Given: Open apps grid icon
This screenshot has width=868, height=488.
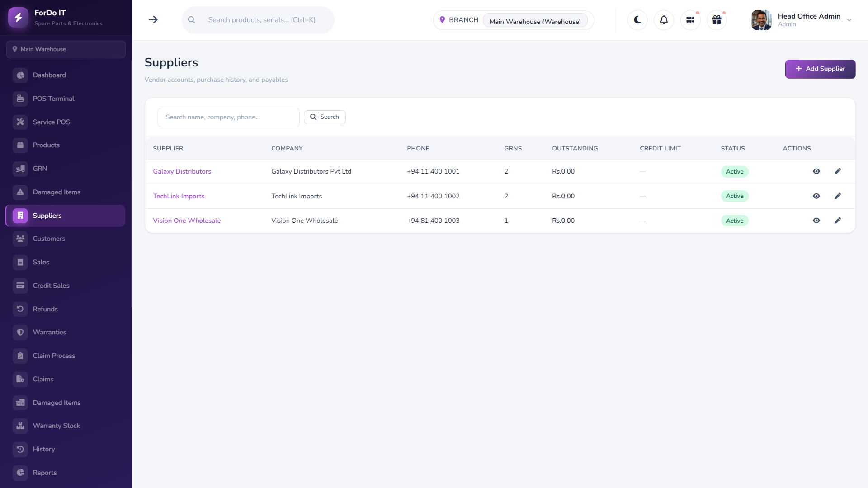Looking at the screenshot, I should (690, 20).
